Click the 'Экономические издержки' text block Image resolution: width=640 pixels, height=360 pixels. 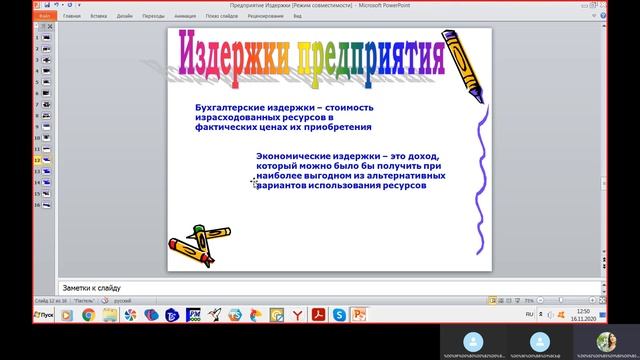tap(350, 171)
